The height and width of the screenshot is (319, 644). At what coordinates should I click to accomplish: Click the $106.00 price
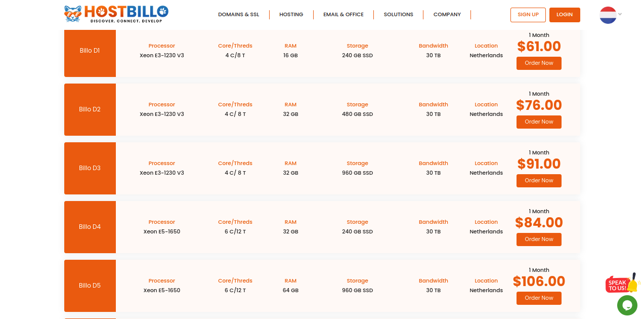539,282
